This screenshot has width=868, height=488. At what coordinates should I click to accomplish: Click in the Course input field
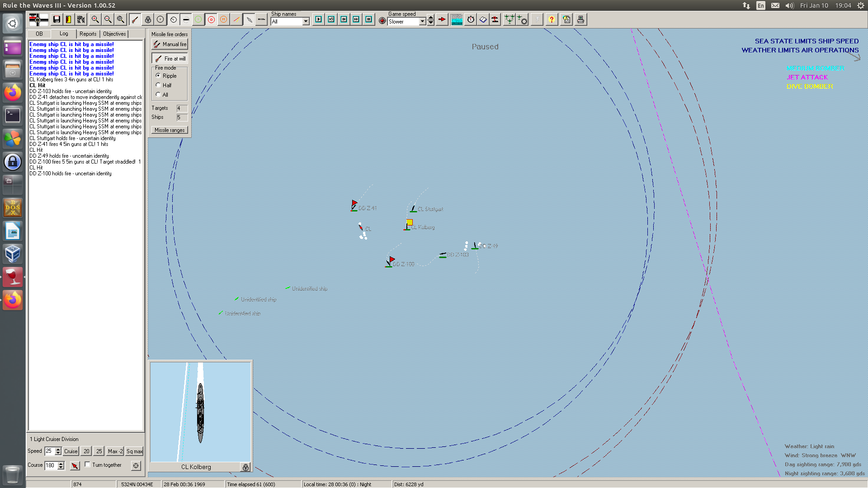click(51, 465)
